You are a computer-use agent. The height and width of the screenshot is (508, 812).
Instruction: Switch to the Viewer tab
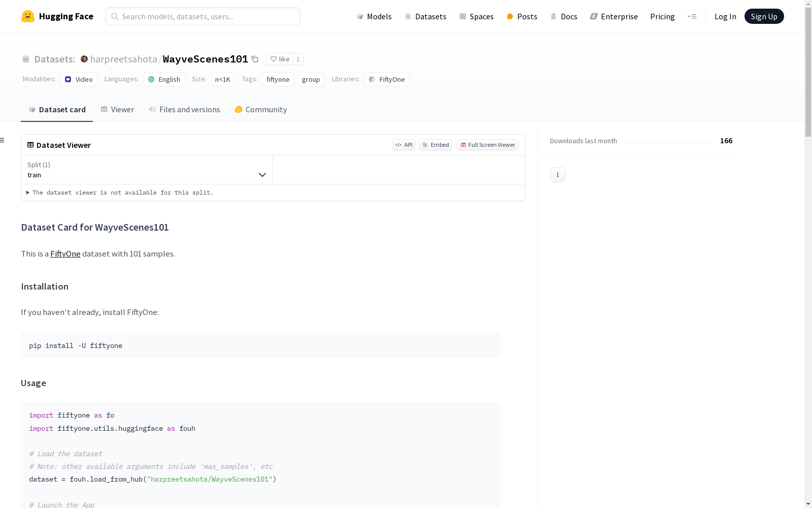(x=117, y=109)
